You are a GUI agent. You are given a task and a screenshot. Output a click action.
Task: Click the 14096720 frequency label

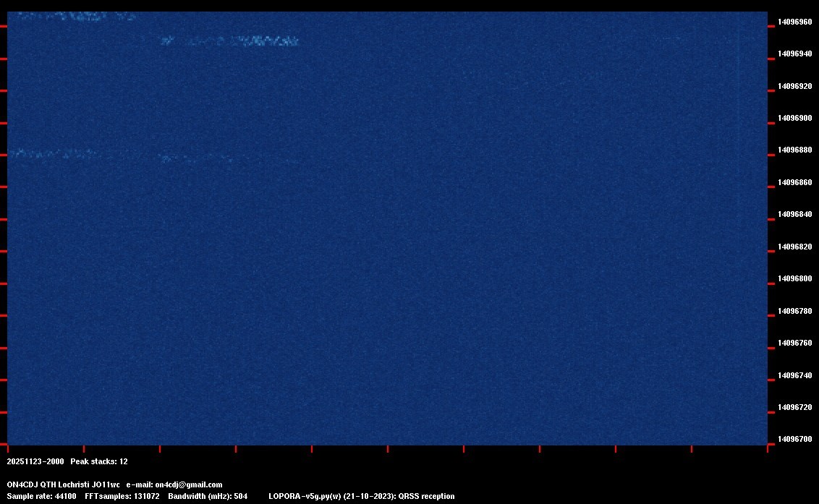coord(794,407)
